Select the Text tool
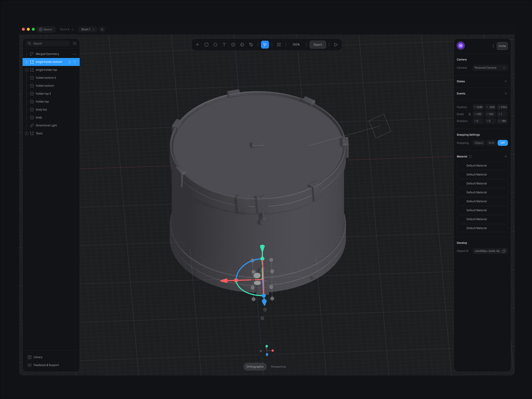 pyautogui.click(x=224, y=44)
